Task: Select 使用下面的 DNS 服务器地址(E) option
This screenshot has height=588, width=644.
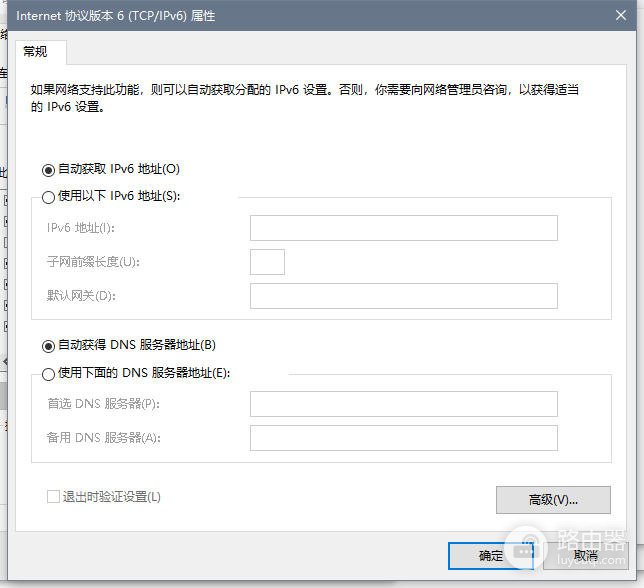Action: pyautogui.click(x=48, y=374)
